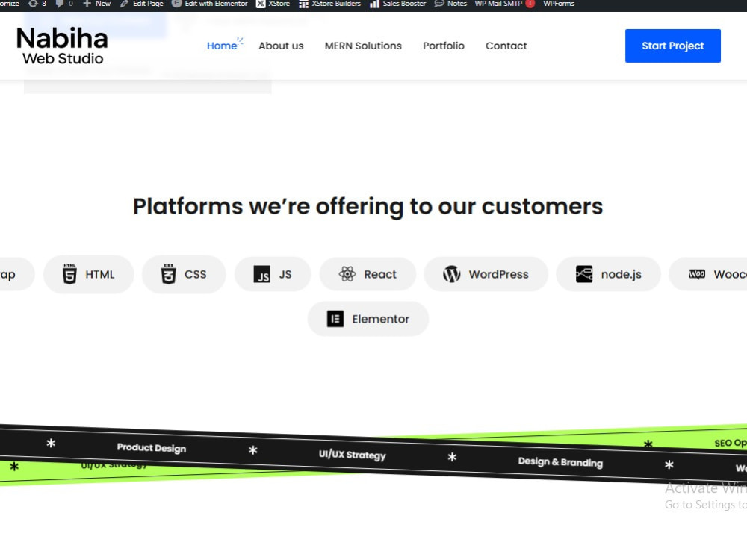Click the red WP Mail SMTP alert badge
The image size is (747, 560).
(x=530, y=4)
